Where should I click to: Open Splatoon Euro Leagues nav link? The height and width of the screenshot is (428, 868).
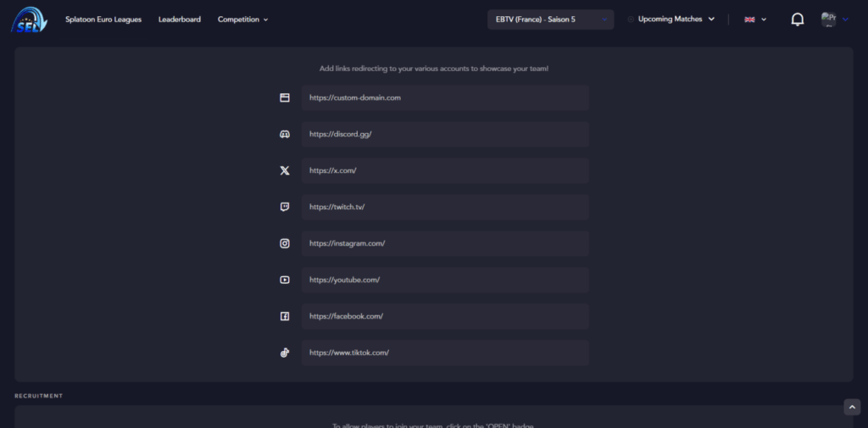103,19
